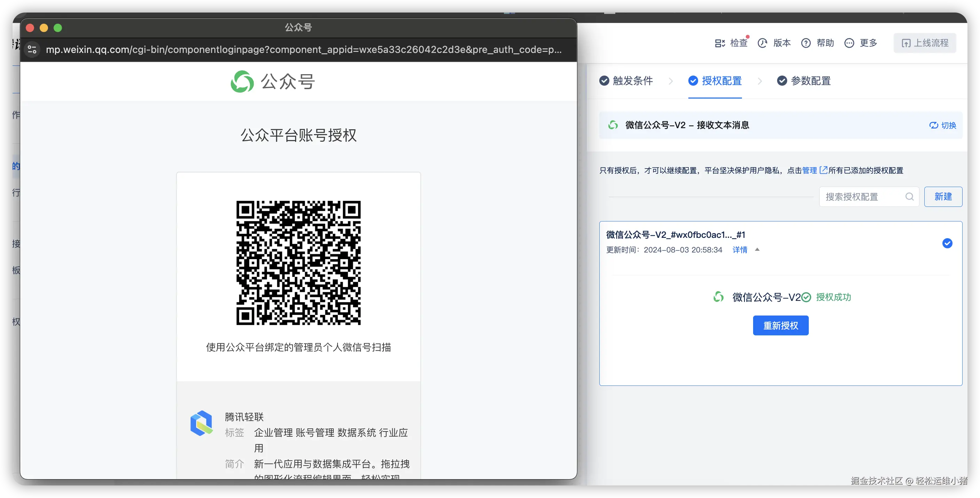The image size is (980, 498).
Task: Click the site settings icon in address bar
Action: (32, 49)
